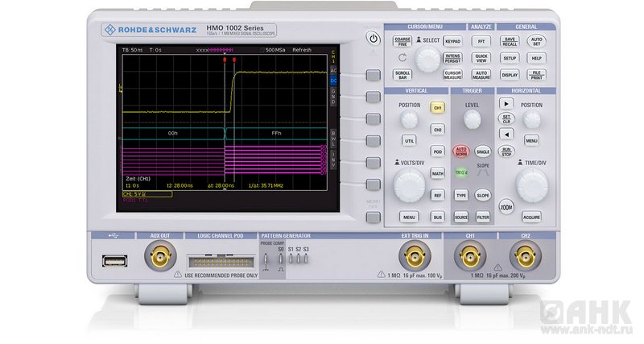Viewport: 644px width, 344px height.
Task: Open the trigger SOURCE selection
Action: pos(461,217)
